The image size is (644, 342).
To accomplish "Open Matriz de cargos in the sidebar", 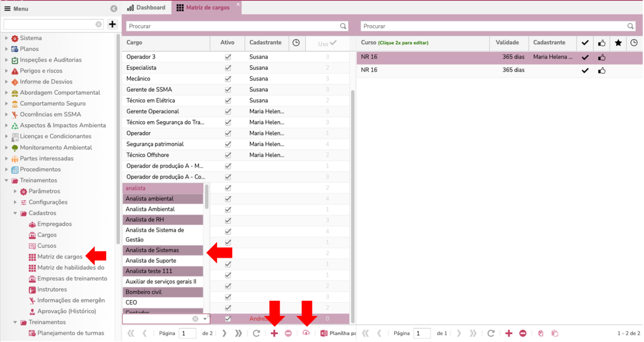I will [x=60, y=257].
